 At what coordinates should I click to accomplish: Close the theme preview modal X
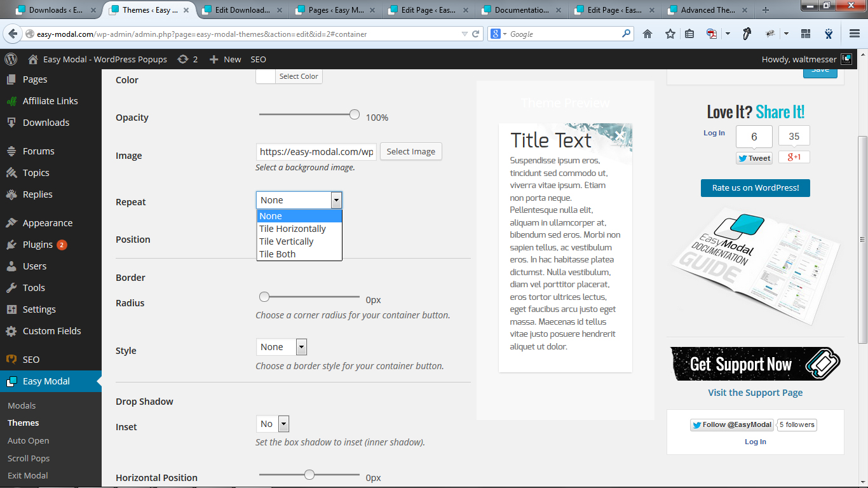[x=620, y=135]
